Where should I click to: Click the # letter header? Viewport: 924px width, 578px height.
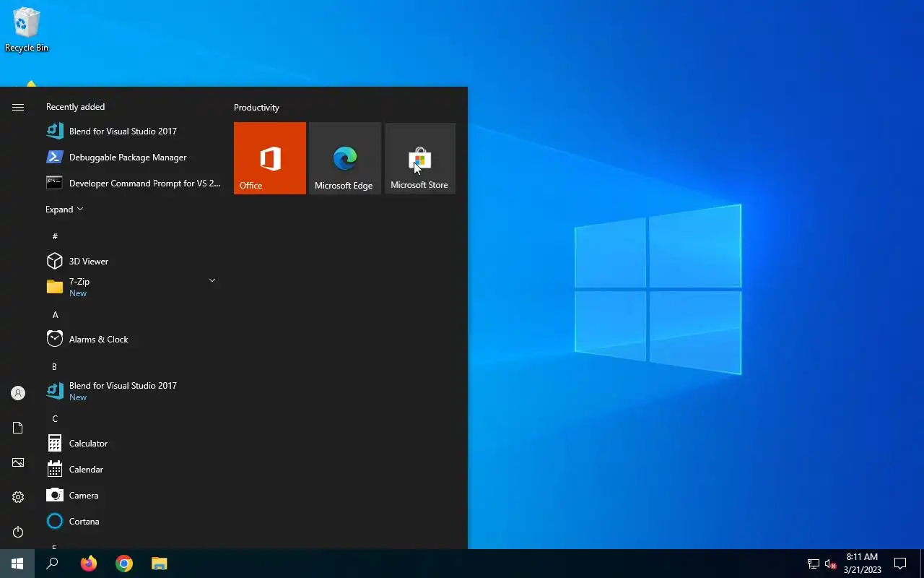55,236
